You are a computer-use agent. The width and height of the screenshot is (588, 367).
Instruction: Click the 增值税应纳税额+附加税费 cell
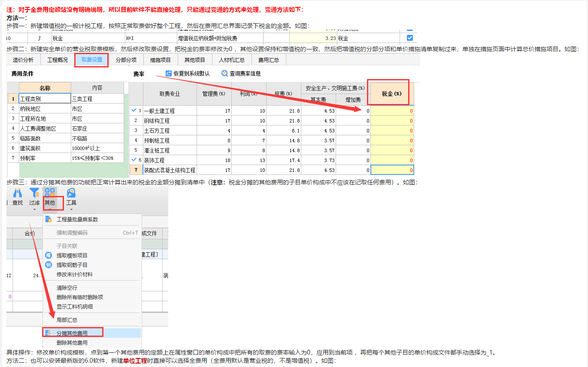tap(220, 38)
